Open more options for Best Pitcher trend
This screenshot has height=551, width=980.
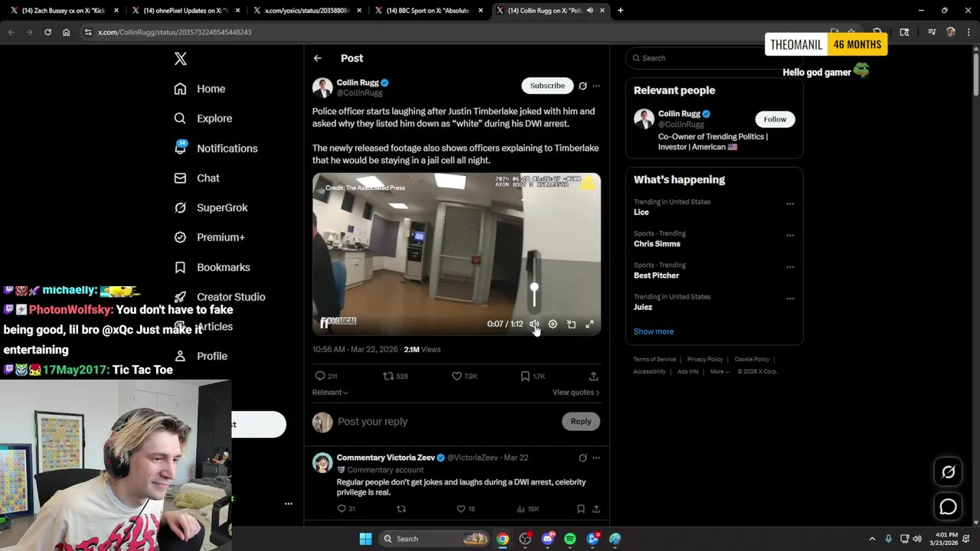point(790,267)
